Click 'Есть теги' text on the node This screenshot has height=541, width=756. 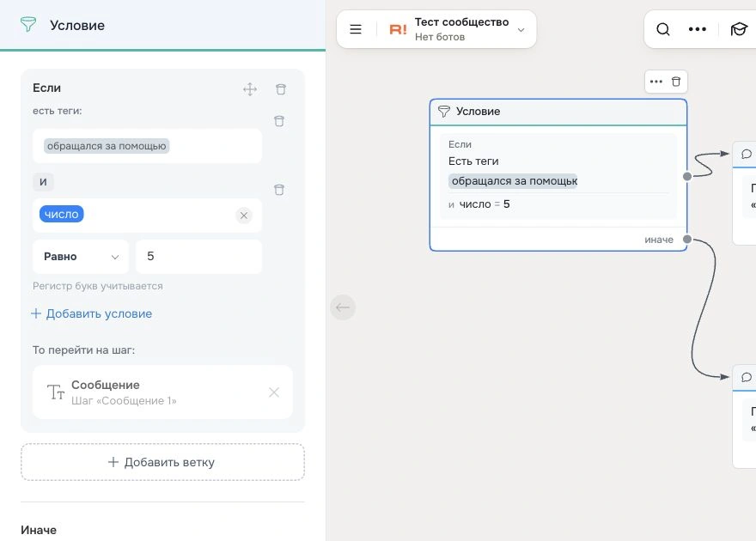[x=473, y=161]
